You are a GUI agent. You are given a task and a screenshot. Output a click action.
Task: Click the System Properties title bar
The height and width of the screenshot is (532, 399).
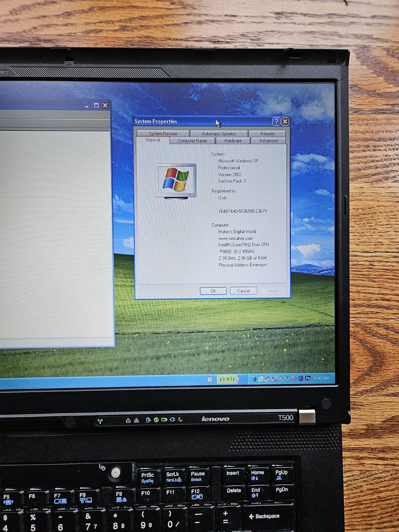click(203, 121)
